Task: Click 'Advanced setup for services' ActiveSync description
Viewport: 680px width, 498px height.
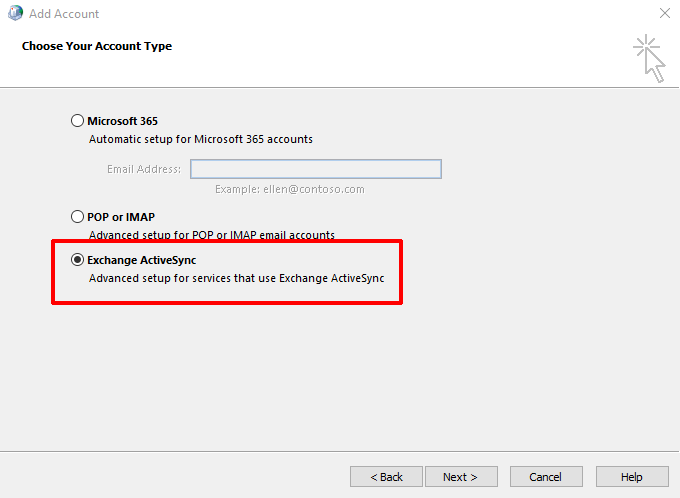Action: (236, 278)
